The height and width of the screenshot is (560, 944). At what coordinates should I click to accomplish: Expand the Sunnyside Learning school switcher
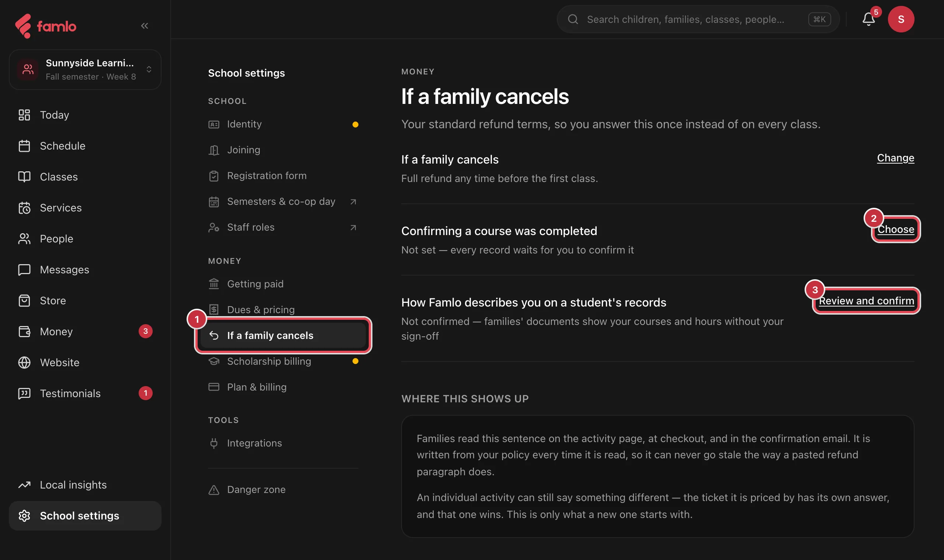(85, 69)
